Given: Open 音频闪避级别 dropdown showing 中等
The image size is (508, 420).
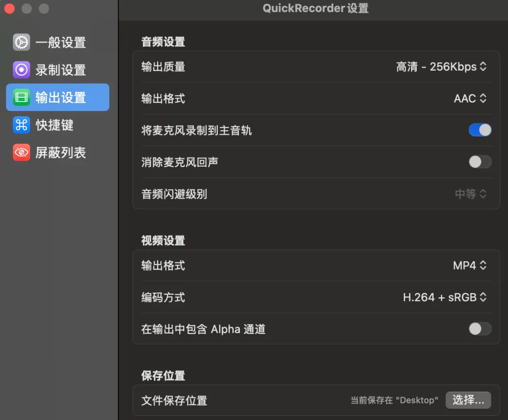Looking at the screenshot, I should click(x=471, y=194).
